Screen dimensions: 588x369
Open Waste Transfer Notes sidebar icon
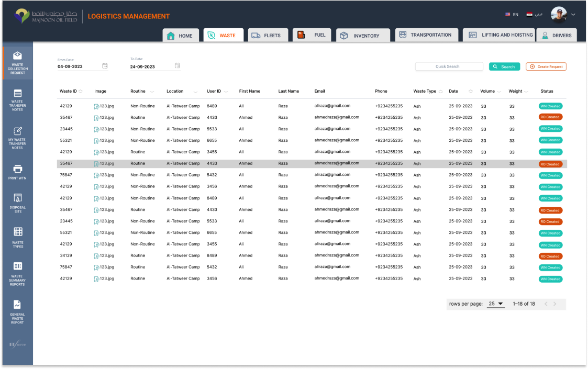click(x=17, y=93)
